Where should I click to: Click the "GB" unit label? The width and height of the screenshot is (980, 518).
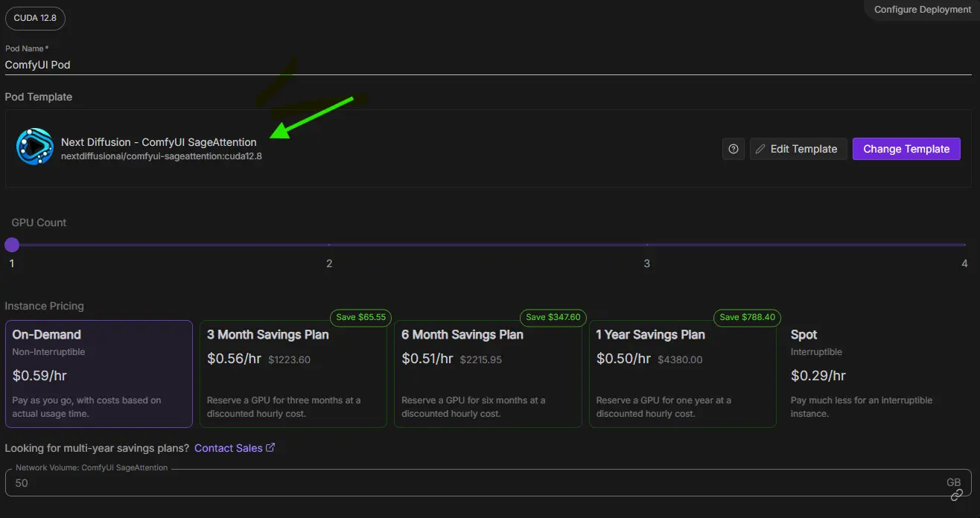(954, 482)
